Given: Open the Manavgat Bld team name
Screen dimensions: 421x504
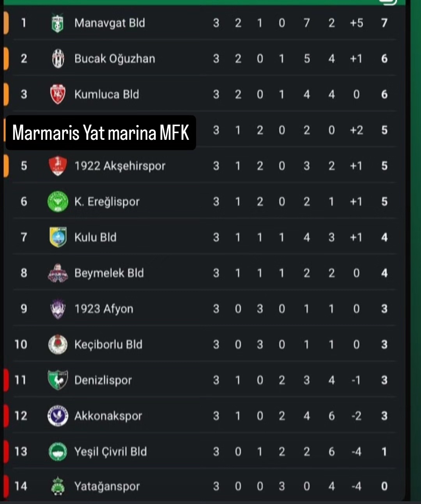Looking at the screenshot, I should 110,23.
